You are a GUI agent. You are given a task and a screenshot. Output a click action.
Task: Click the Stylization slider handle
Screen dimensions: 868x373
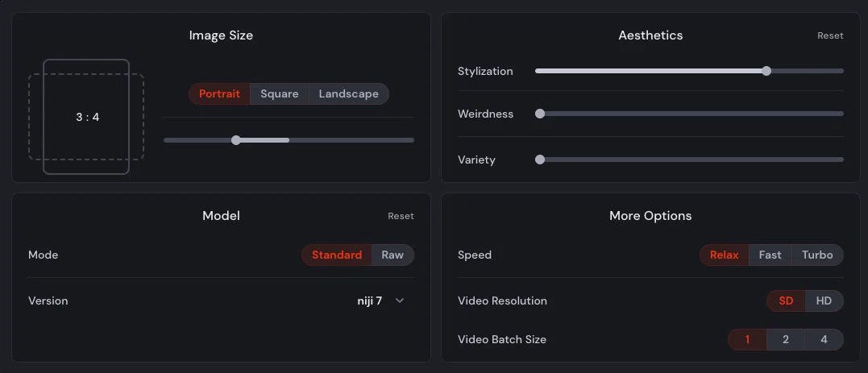click(x=766, y=71)
